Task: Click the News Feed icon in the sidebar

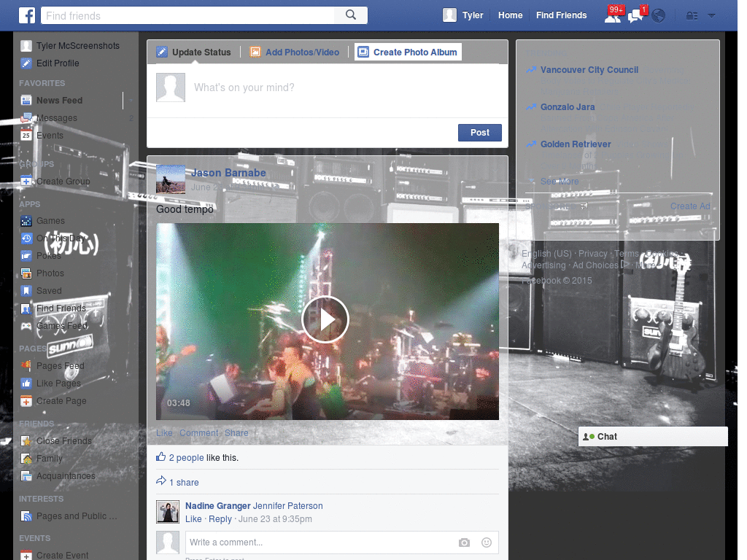Action: [x=26, y=100]
